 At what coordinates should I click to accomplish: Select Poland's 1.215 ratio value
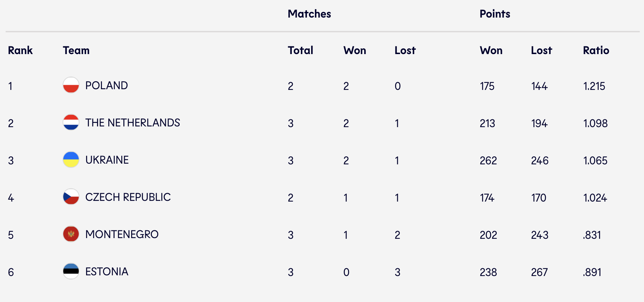pos(594,86)
